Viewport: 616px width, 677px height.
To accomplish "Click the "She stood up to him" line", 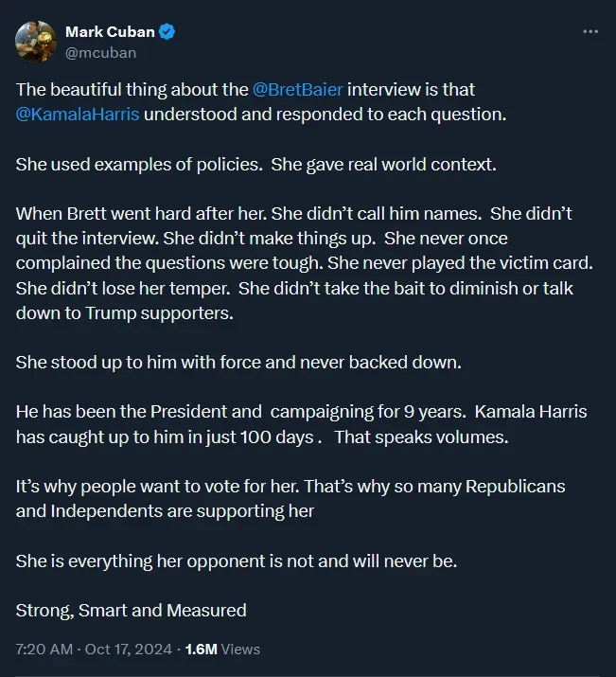I will tap(238, 363).
